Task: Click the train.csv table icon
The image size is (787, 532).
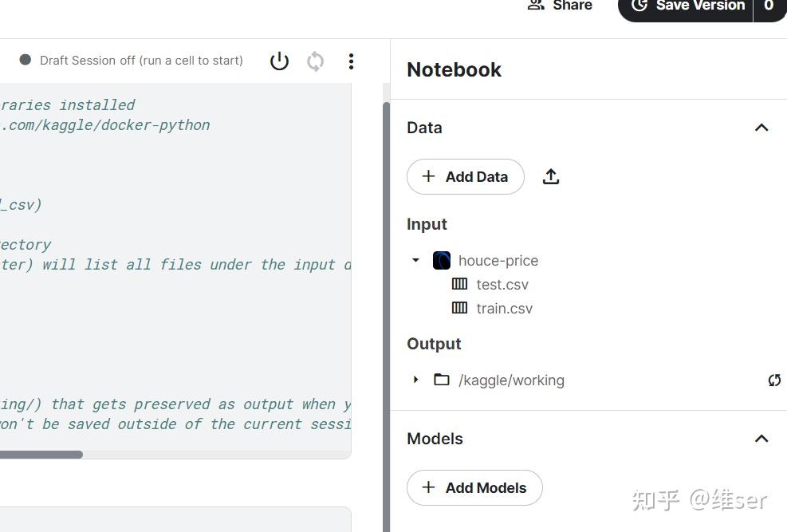Action: (x=460, y=308)
